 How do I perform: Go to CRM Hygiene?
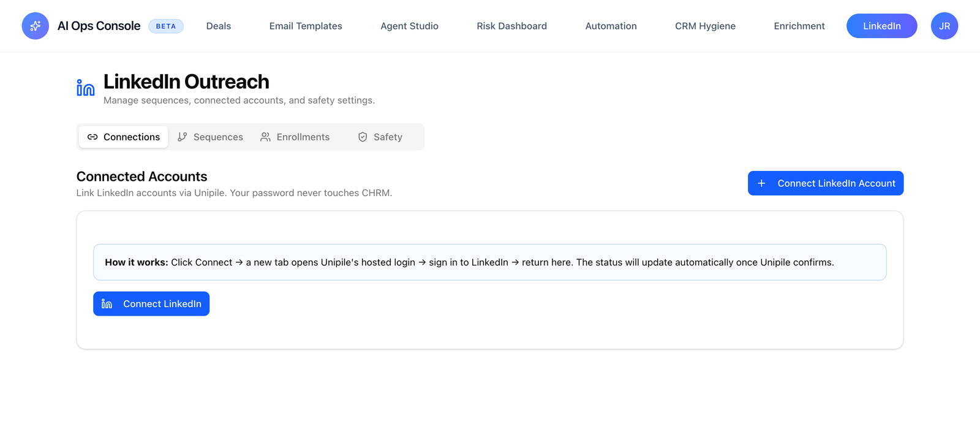(705, 26)
